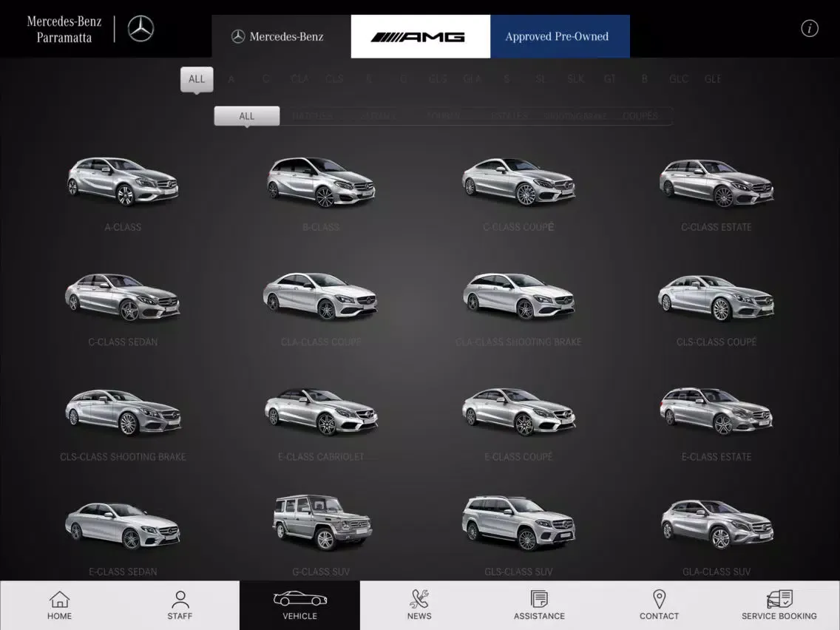Open the B-Class car image

(x=321, y=182)
